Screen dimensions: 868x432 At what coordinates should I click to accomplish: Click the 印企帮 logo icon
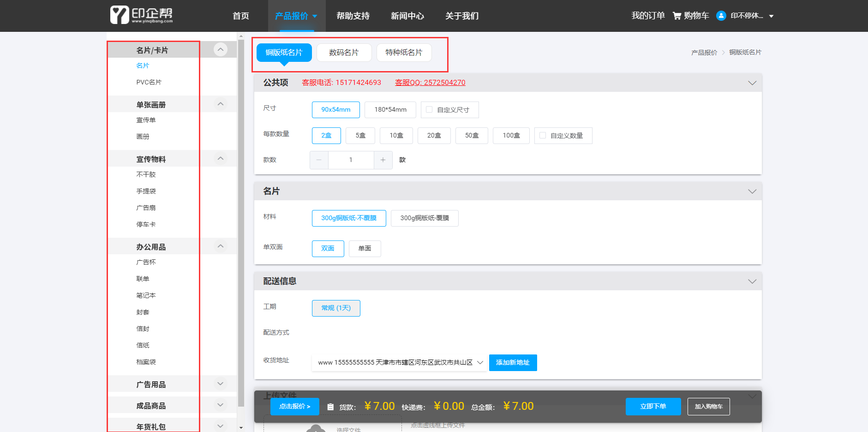point(120,15)
